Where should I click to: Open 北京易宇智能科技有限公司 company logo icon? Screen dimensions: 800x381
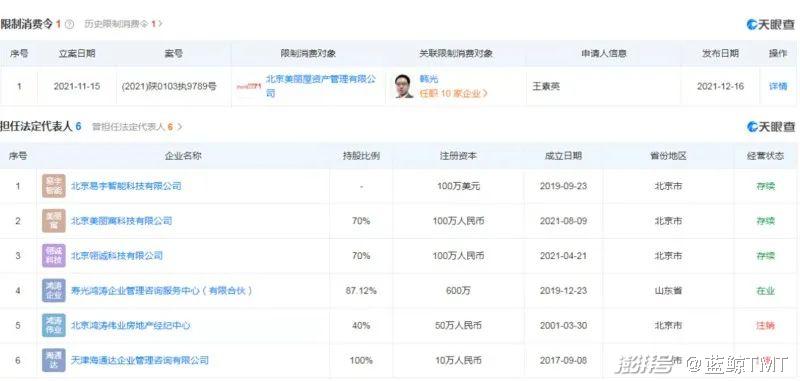[x=54, y=186]
